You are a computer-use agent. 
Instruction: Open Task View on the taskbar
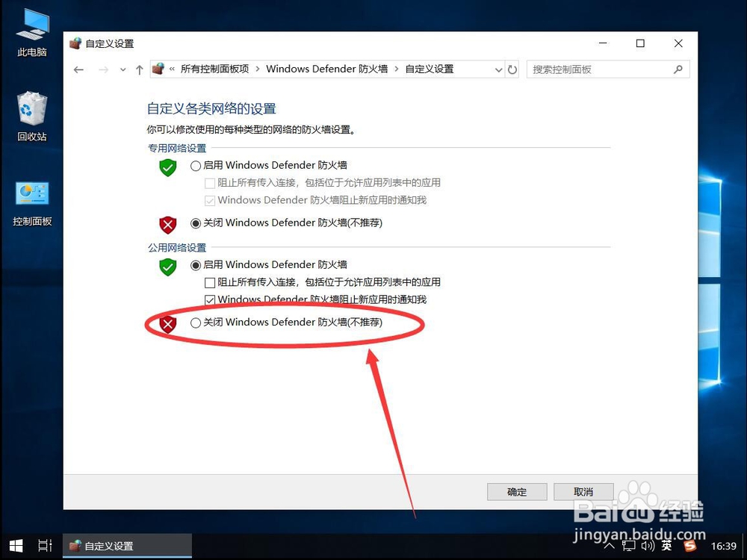click(x=45, y=546)
